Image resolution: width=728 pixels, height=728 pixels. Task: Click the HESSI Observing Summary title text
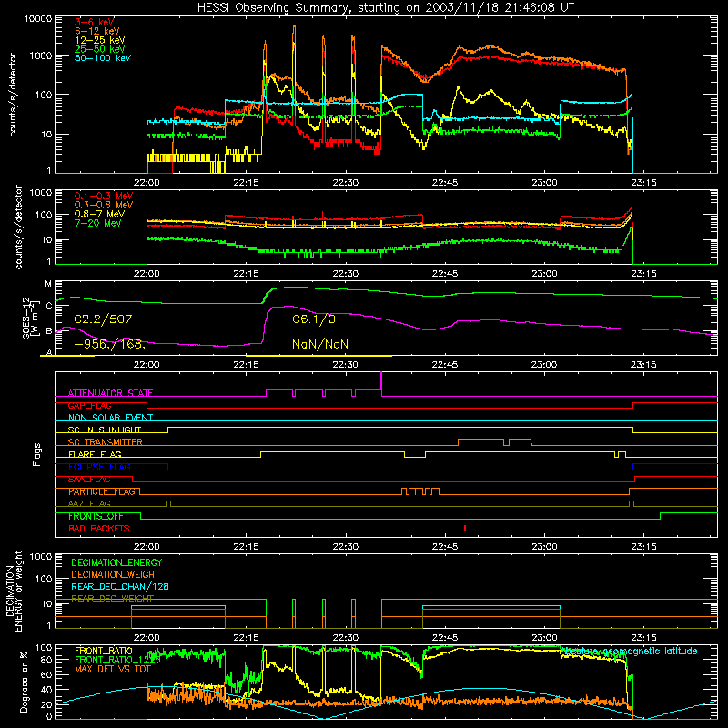[385, 8]
